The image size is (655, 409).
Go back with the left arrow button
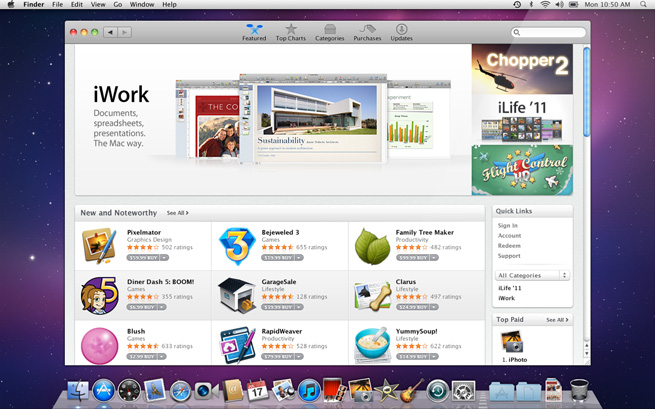click(110, 32)
